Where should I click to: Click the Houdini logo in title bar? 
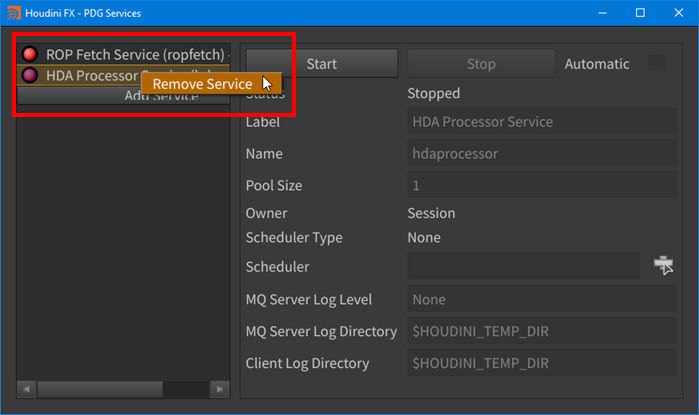(x=14, y=12)
